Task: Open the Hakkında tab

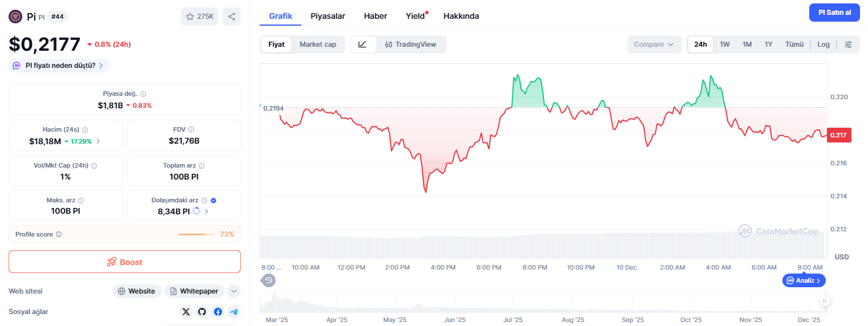Action: click(x=461, y=16)
